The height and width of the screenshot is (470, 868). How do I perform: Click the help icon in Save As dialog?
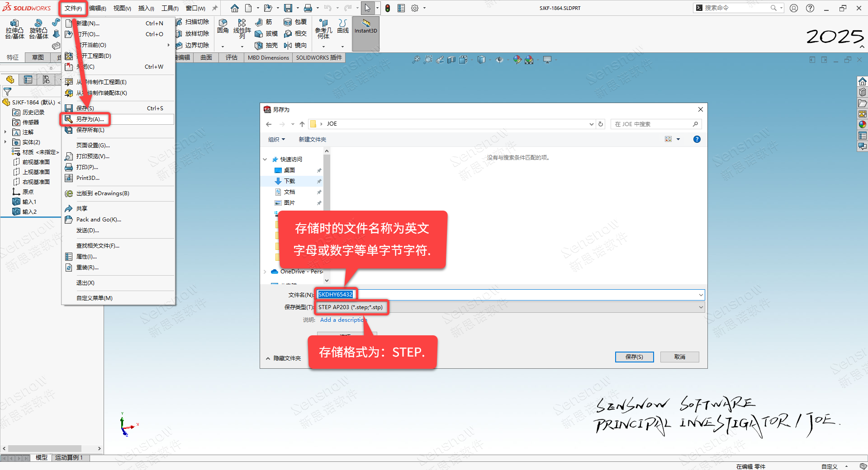tap(697, 139)
